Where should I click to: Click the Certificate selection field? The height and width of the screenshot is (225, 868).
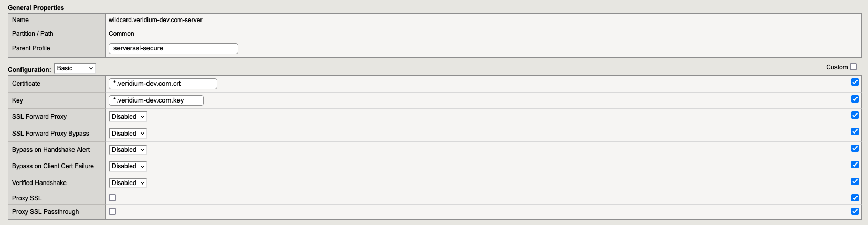click(x=163, y=84)
